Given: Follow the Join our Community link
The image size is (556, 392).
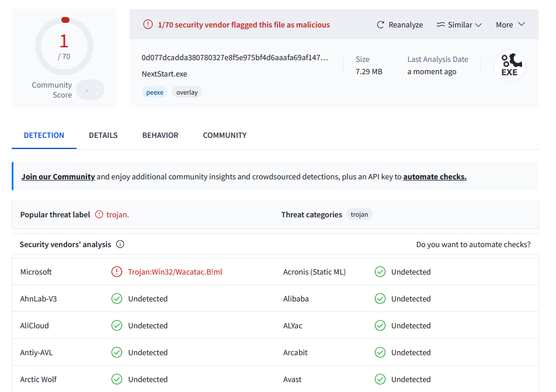Looking at the screenshot, I should (58, 176).
